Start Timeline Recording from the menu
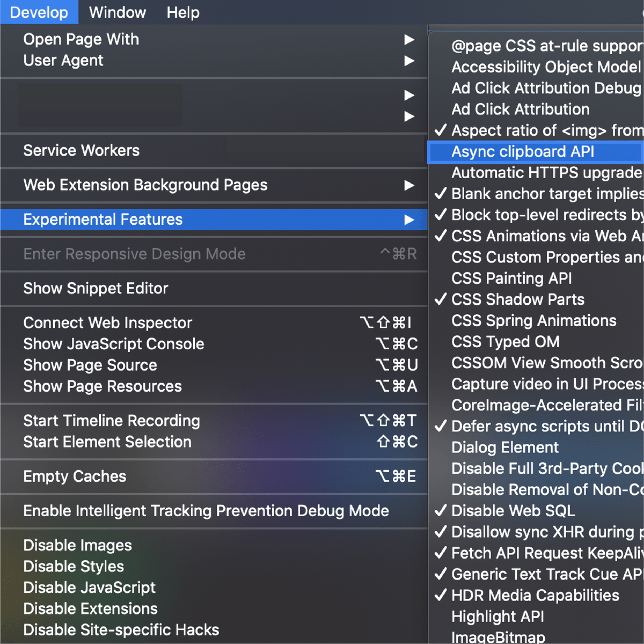The height and width of the screenshot is (644, 644). [x=111, y=421]
